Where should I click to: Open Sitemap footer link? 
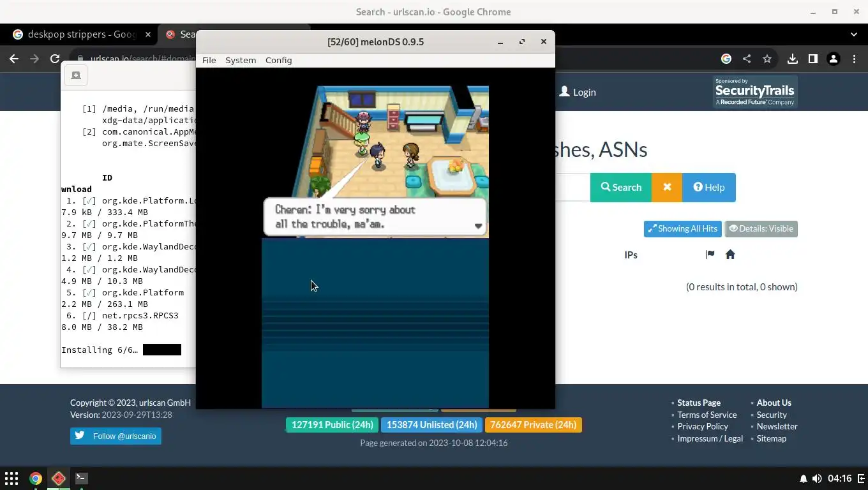[771, 438]
